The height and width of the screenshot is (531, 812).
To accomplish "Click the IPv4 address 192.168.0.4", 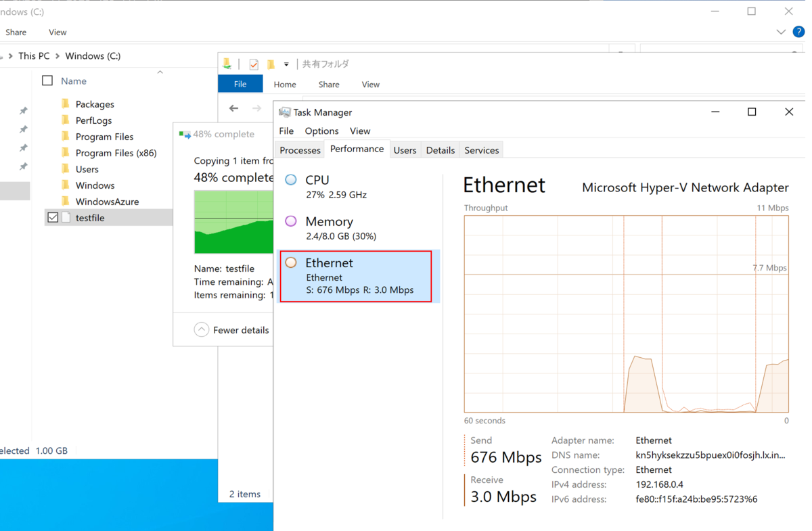I will pyautogui.click(x=659, y=484).
